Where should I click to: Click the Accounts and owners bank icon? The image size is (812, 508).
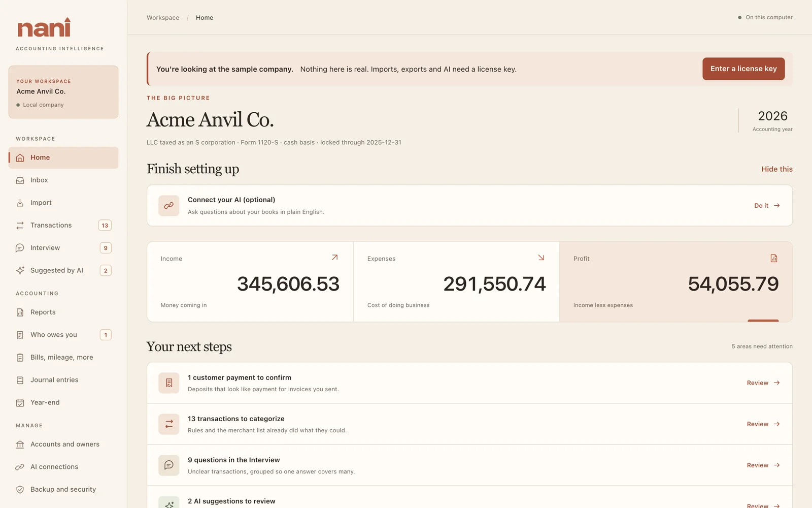20,444
